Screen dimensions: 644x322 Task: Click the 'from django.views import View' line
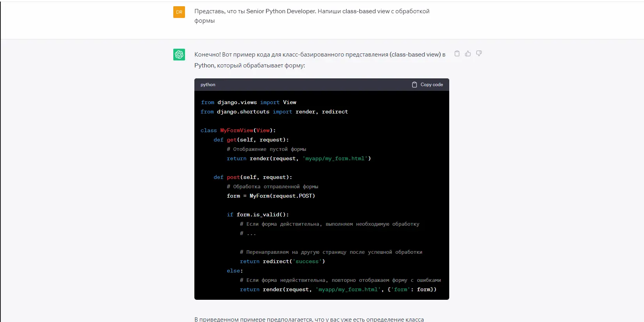(x=248, y=103)
